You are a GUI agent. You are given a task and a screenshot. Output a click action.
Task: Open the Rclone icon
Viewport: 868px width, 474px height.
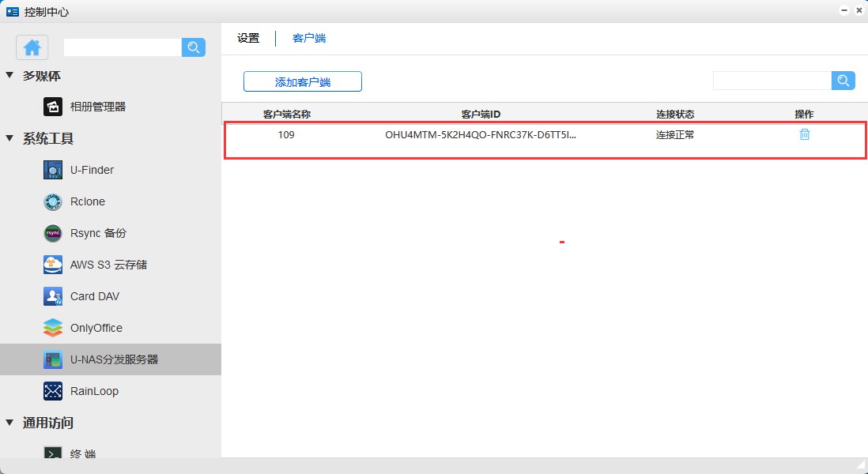[53, 201]
